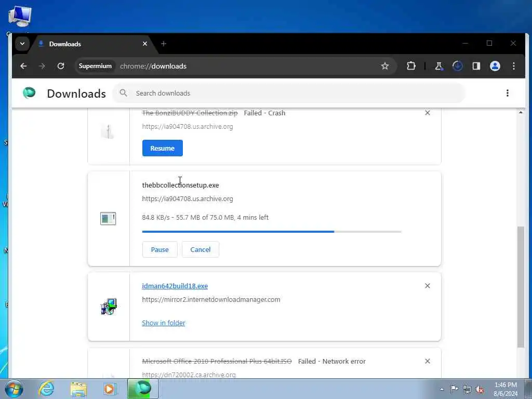Open the downloads indicator in the toolbar
532x399 pixels.
[x=458, y=66]
